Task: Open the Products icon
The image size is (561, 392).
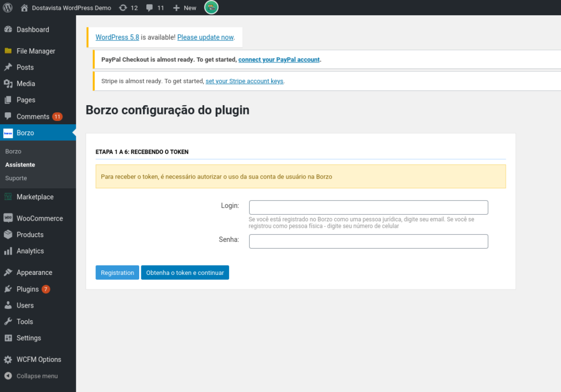Action: (x=9, y=234)
